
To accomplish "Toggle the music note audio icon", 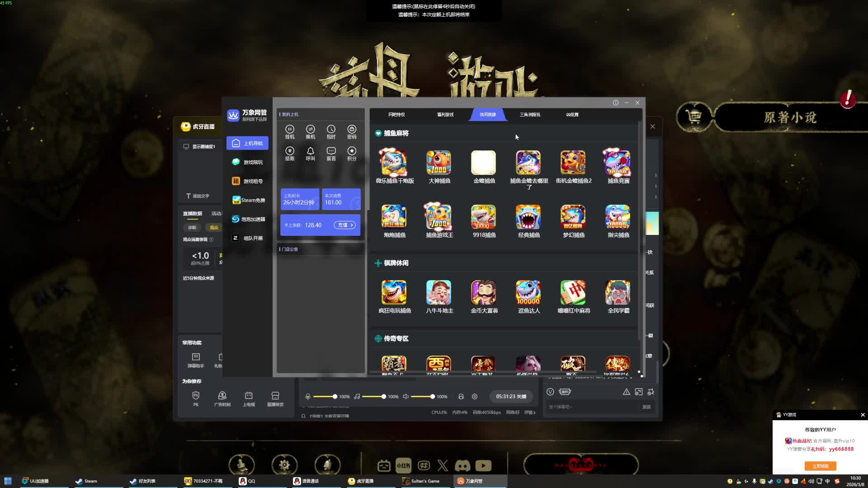I will tap(357, 397).
